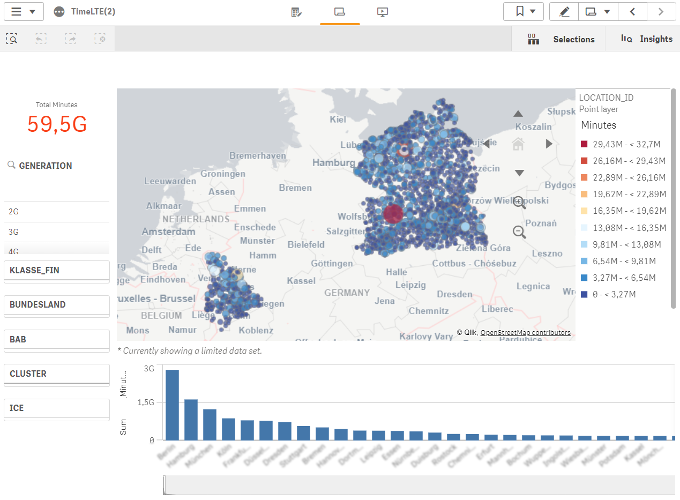
Task: Click the OpenStreetMap contributors link
Action: [524, 332]
